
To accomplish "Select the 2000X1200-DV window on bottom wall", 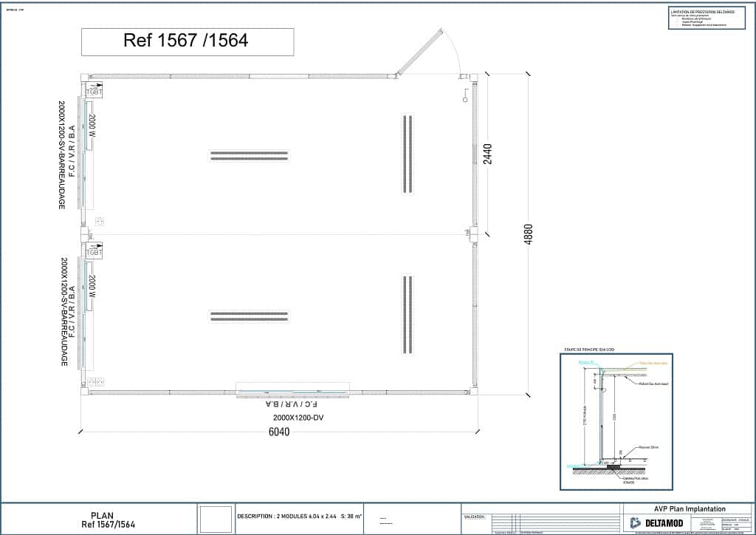I will (x=293, y=389).
